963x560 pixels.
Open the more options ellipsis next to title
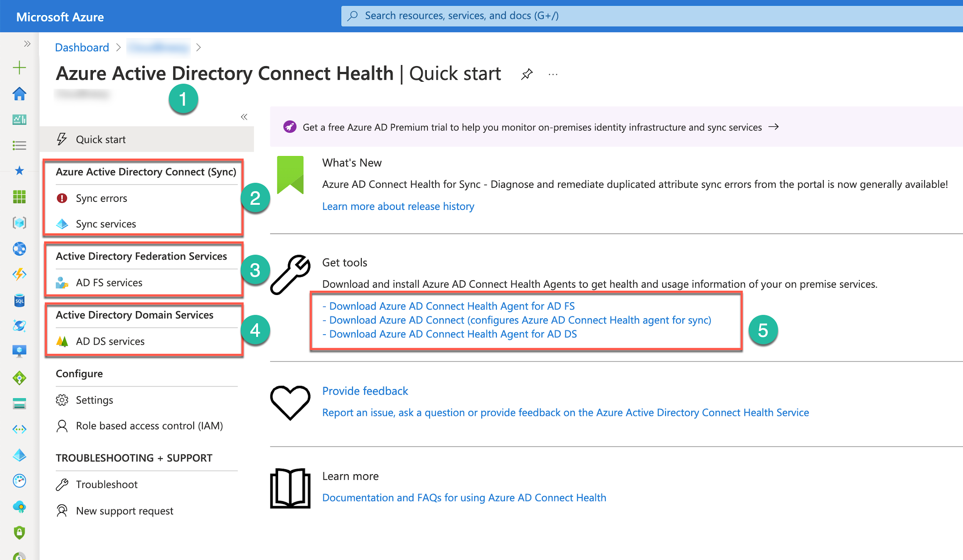click(x=553, y=74)
